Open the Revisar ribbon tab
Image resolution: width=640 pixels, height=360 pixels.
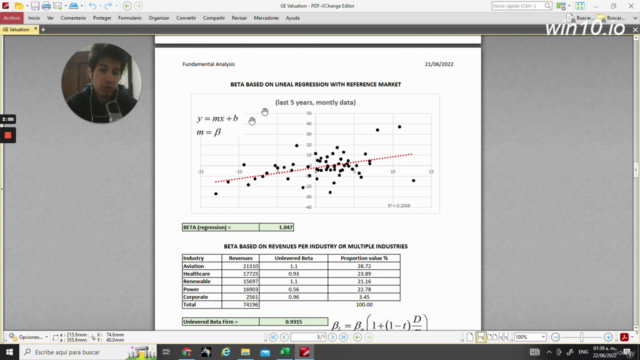point(239,18)
